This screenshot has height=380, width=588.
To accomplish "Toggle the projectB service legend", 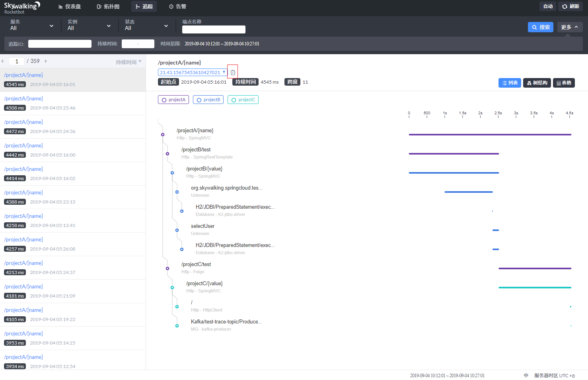I will point(208,100).
